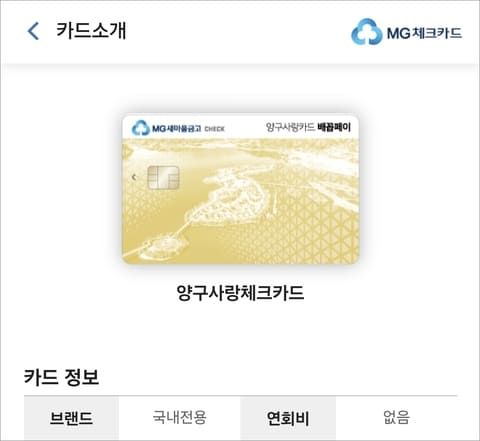Click the 국내전용 brand value
This screenshot has height=441, width=480.
pos(180,417)
